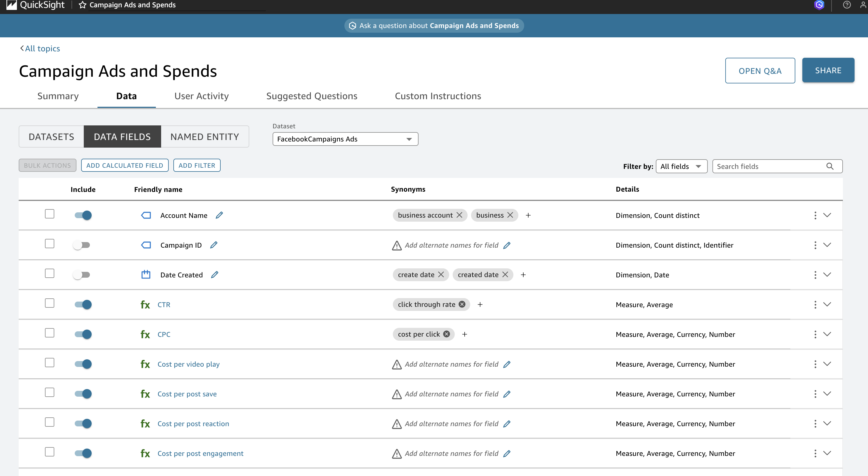Click the dimension icon beside Campaign ID
This screenshot has height=476, width=868.
point(146,245)
